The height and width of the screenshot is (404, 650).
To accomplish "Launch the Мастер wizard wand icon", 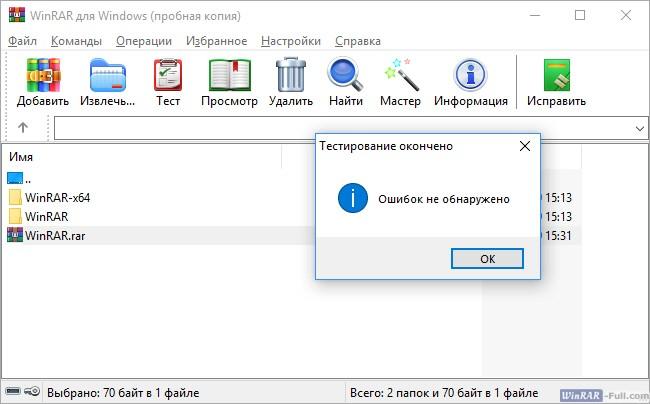I will pyautogui.click(x=400, y=75).
